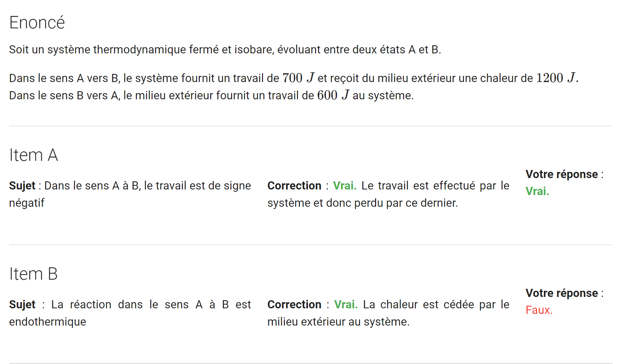This screenshot has height=364, width=626.
Task: Click the 700 J work value
Action: pos(298,78)
